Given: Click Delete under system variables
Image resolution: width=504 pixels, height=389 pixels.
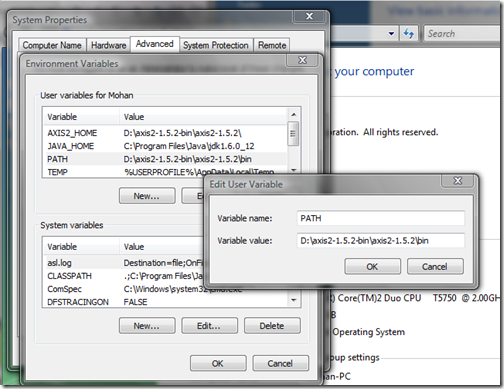Looking at the screenshot, I should tap(272, 326).
